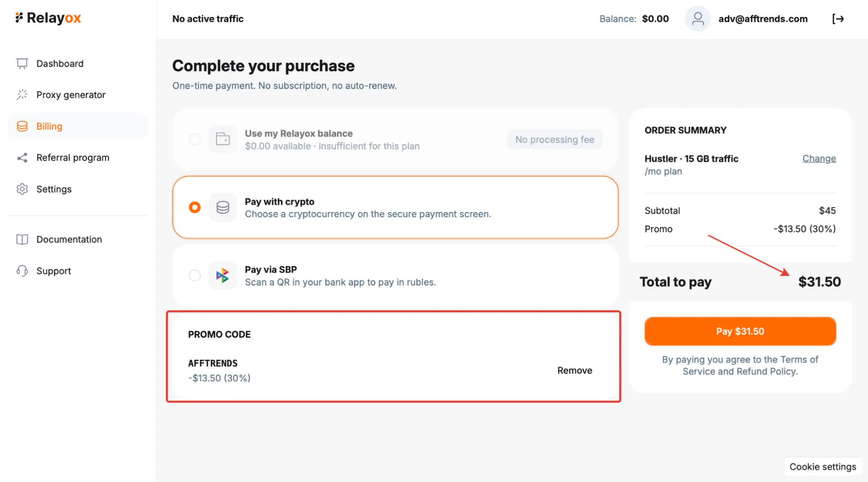This screenshot has width=868, height=482.
Task: Select the Pay via SBP radio button
Action: coord(195,275)
